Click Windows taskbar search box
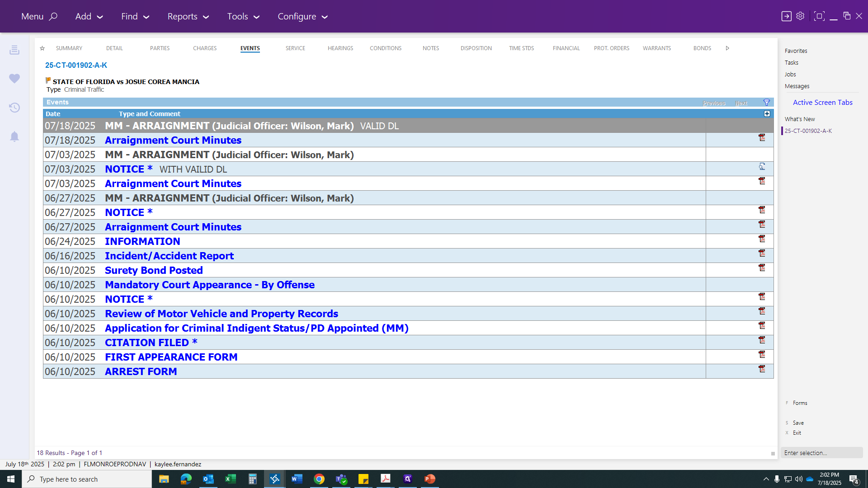Screen dimensions: 868x488 point(87,479)
